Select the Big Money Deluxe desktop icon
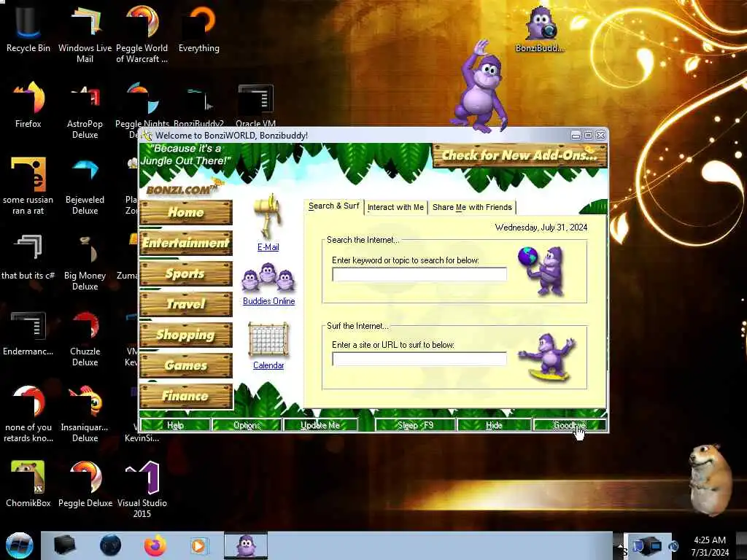 (x=85, y=262)
